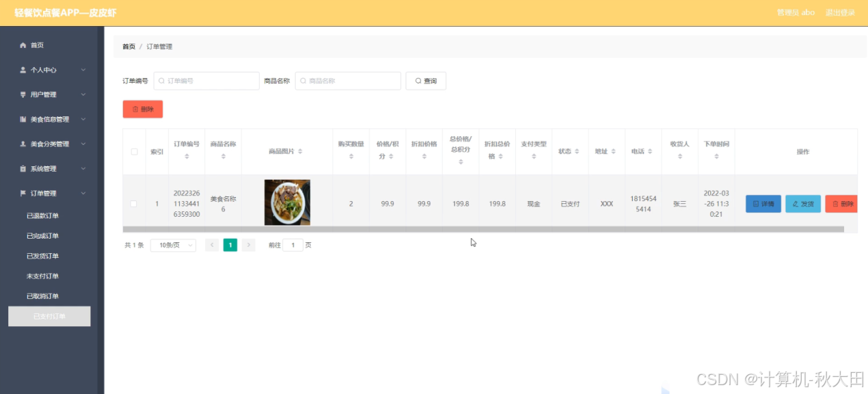868x394 pixels.
Task: Click the 首页 breadcrumb link
Action: click(x=129, y=47)
